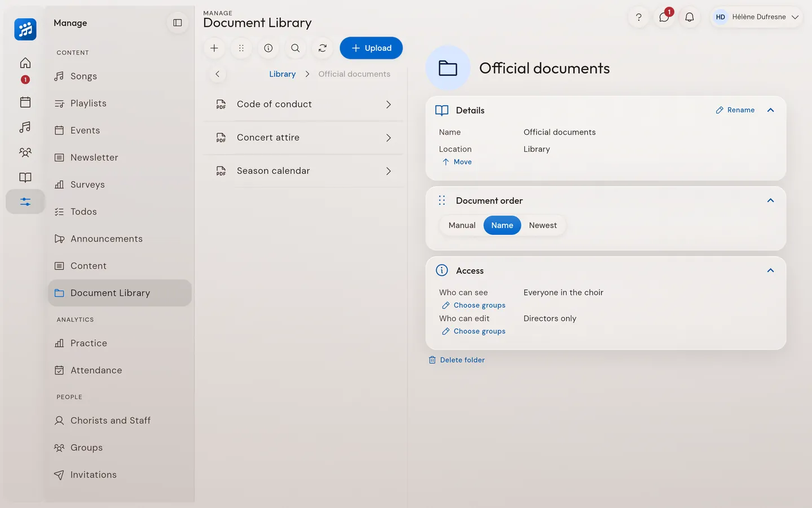Open search in Document Library

tap(295, 48)
